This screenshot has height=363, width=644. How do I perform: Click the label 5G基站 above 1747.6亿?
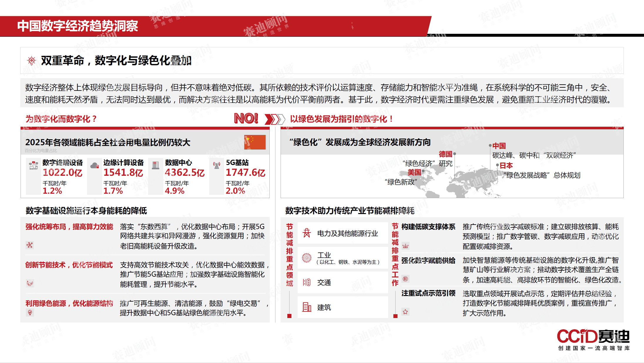(237, 163)
